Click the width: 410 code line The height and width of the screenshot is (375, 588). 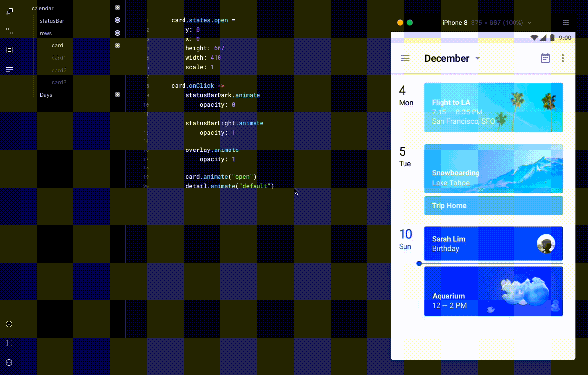(x=203, y=58)
